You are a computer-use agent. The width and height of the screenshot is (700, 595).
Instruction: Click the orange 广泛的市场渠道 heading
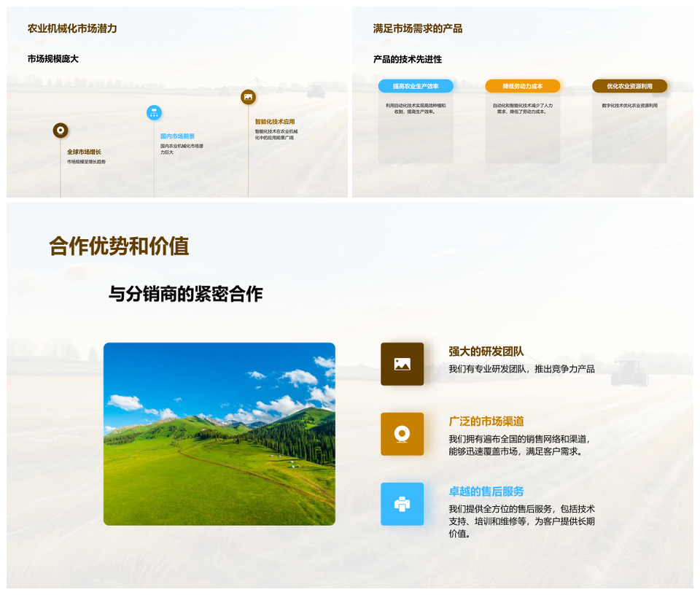[x=486, y=421]
